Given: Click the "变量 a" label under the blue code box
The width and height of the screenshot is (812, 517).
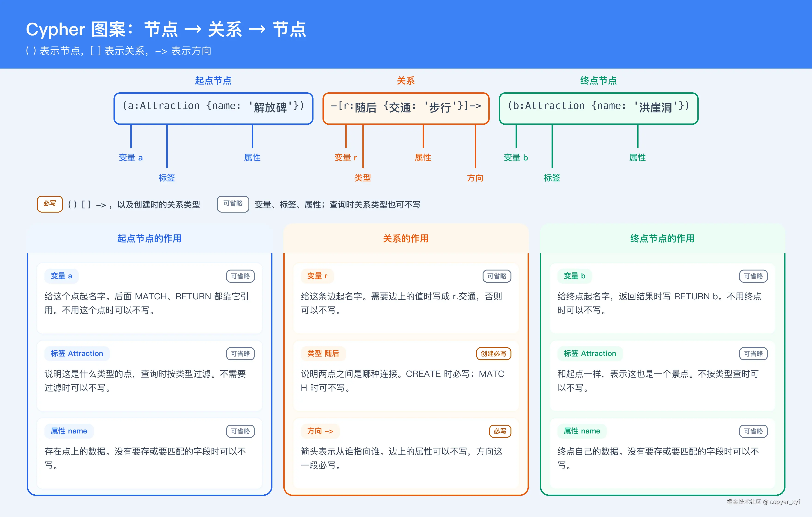Looking at the screenshot, I should (x=131, y=158).
